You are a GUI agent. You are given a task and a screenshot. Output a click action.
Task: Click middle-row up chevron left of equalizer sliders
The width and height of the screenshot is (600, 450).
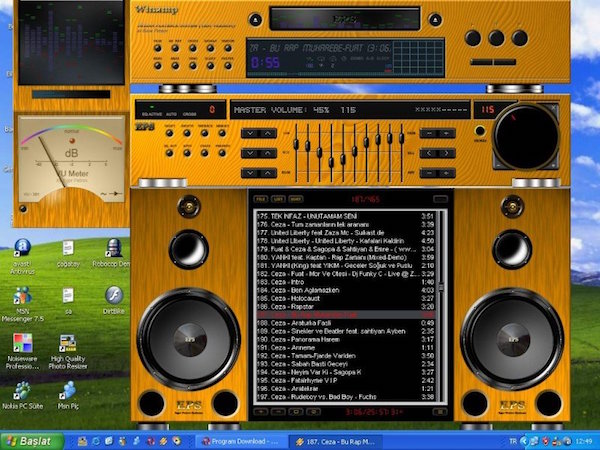268,153
